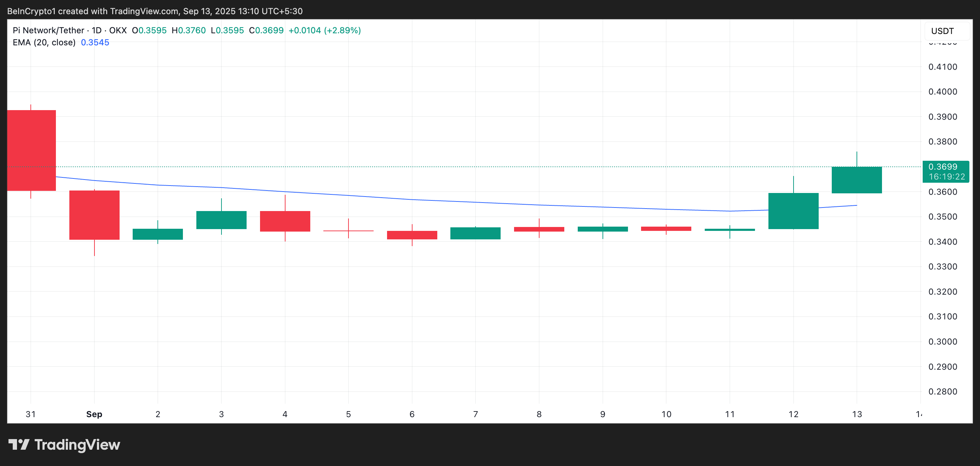
Task: Click the 0.3000 price scale label
Action: (942, 341)
